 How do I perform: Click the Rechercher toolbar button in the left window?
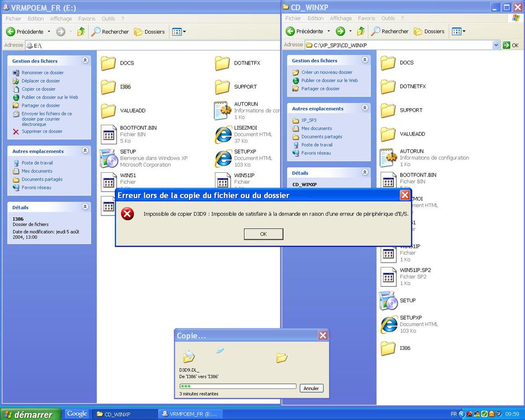point(110,32)
